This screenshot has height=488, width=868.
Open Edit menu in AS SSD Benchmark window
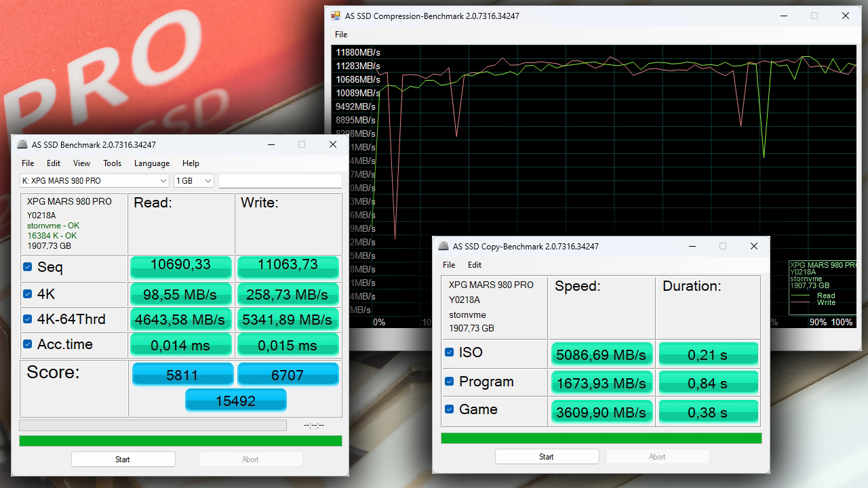tap(54, 163)
